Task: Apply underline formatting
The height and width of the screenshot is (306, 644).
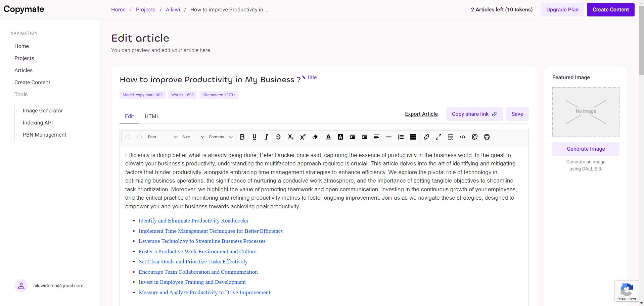Action: coord(254,137)
